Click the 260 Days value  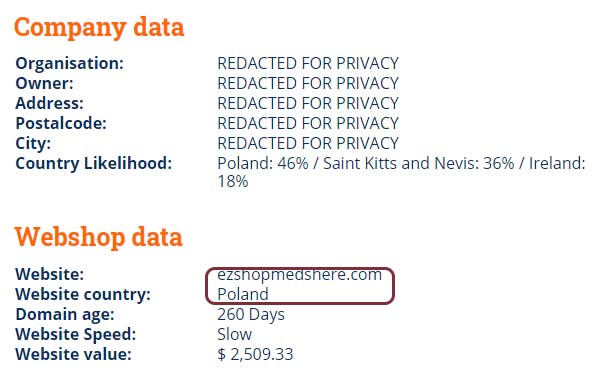(x=251, y=314)
